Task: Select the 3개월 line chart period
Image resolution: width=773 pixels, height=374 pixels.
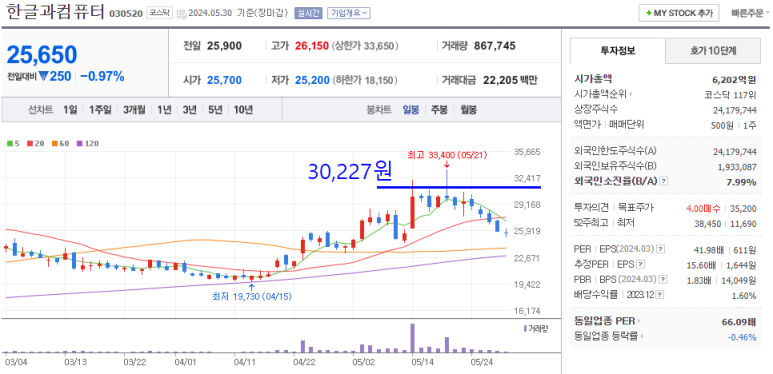Action: [x=134, y=109]
